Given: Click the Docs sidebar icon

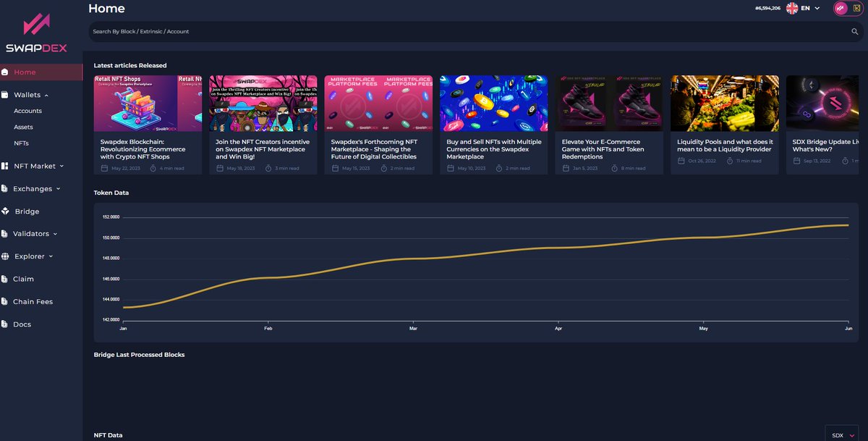Looking at the screenshot, I should (5, 324).
